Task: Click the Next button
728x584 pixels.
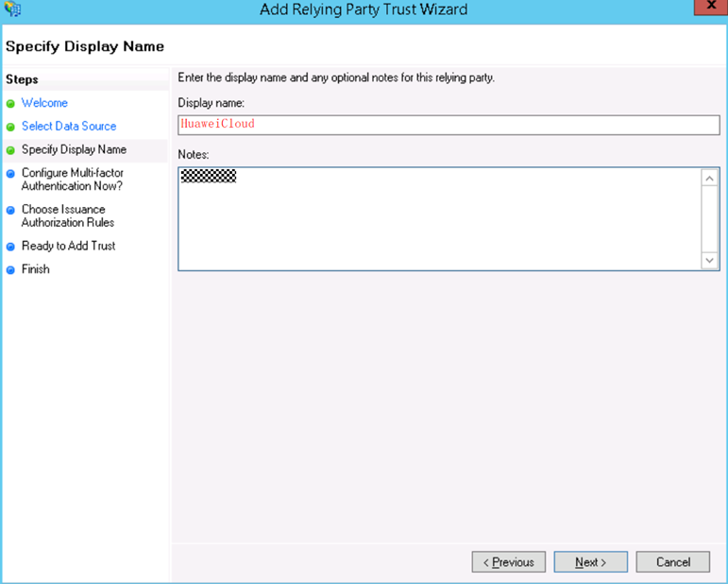Action: 590,562
